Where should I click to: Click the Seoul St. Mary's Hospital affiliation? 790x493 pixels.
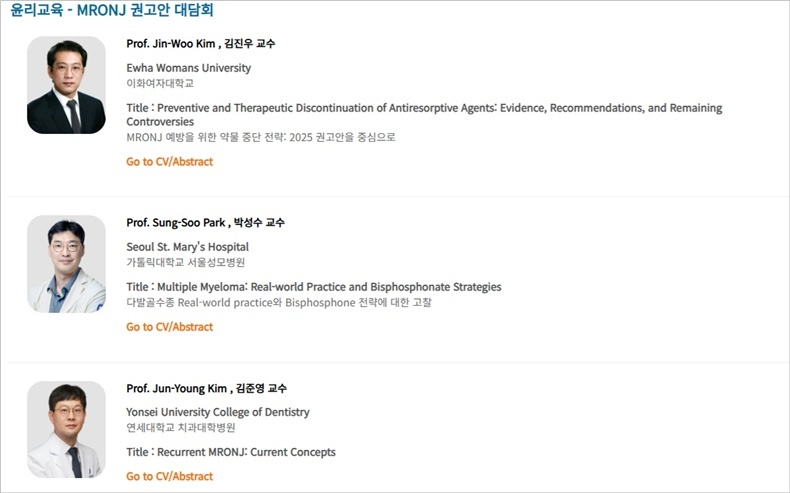coord(187,247)
